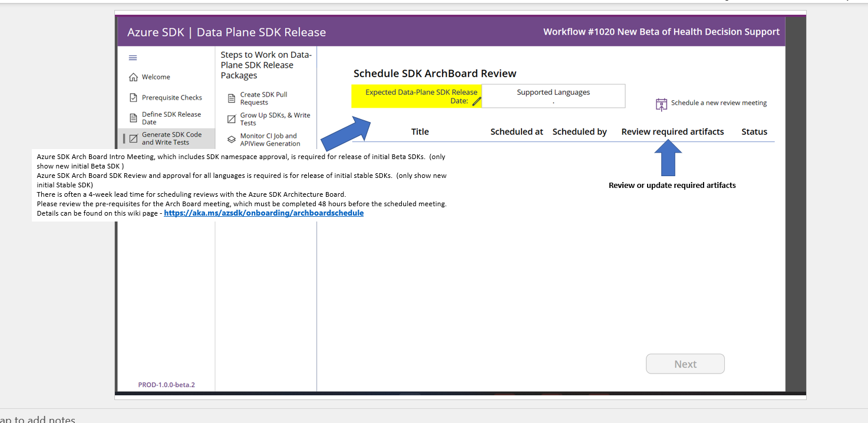Screen dimensions: 868x423
Task: Click the Status column header
Action: [x=754, y=131]
